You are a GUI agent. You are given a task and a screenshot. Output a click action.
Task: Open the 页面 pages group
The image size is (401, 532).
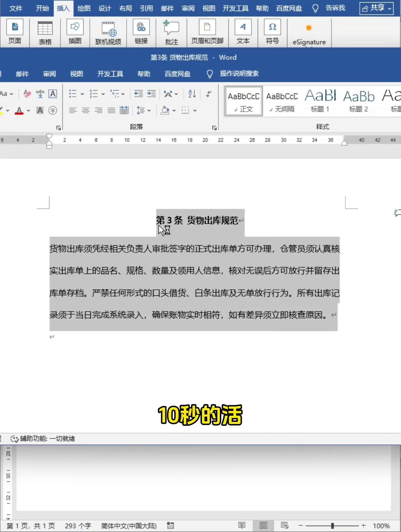[x=15, y=32]
